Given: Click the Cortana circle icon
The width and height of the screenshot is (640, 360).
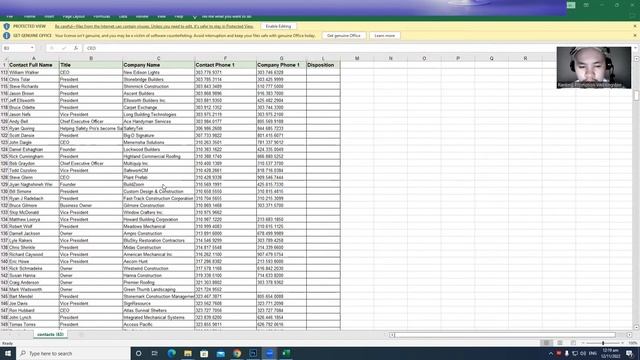Looking at the screenshot, I should pyautogui.click(x=138, y=353).
